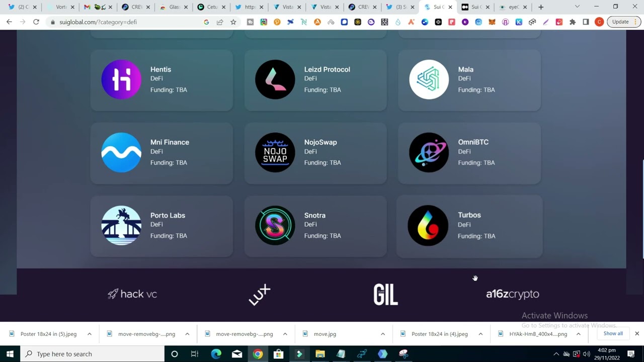Bookmark this page with the star icon
The image size is (644, 362).
click(233, 22)
